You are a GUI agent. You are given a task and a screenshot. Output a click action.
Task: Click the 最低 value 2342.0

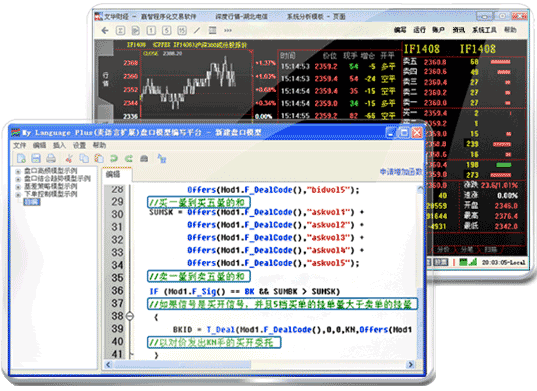coord(506,226)
